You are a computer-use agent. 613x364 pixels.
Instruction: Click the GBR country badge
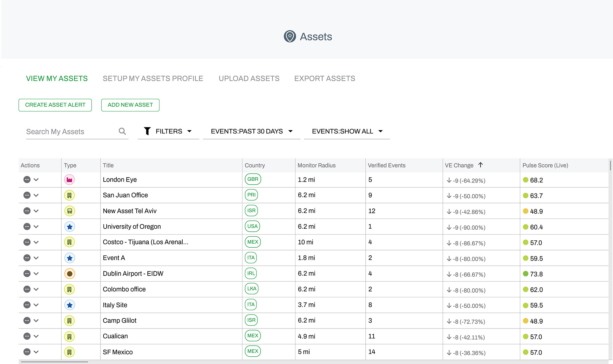tap(253, 179)
